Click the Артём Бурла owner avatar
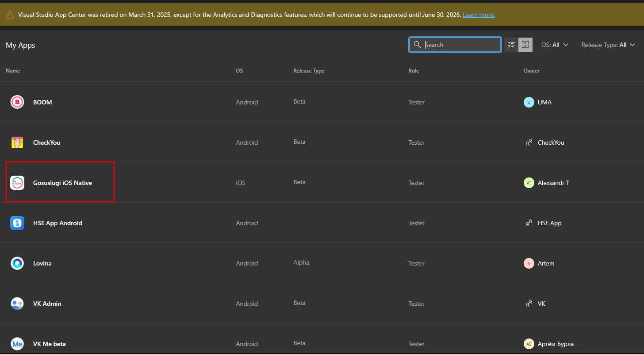644x354 pixels. [x=529, y=344]
